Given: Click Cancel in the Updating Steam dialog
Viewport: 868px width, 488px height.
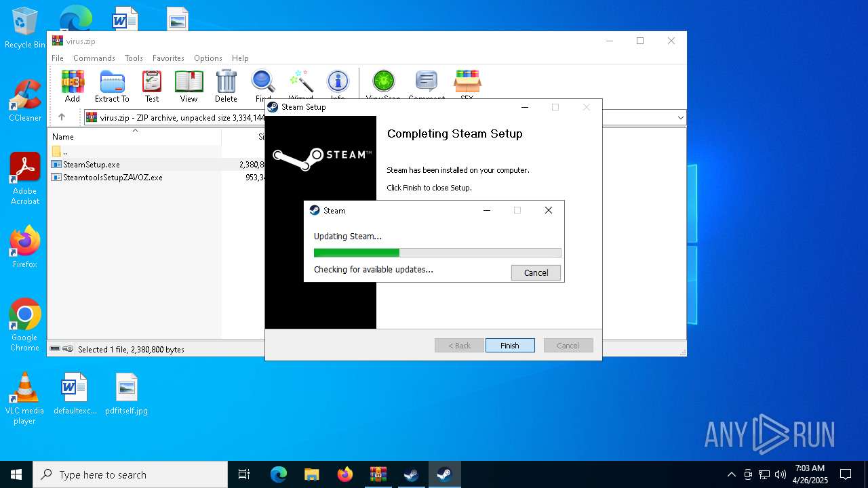Looking at the screenshot, I should tap(536, 272).
